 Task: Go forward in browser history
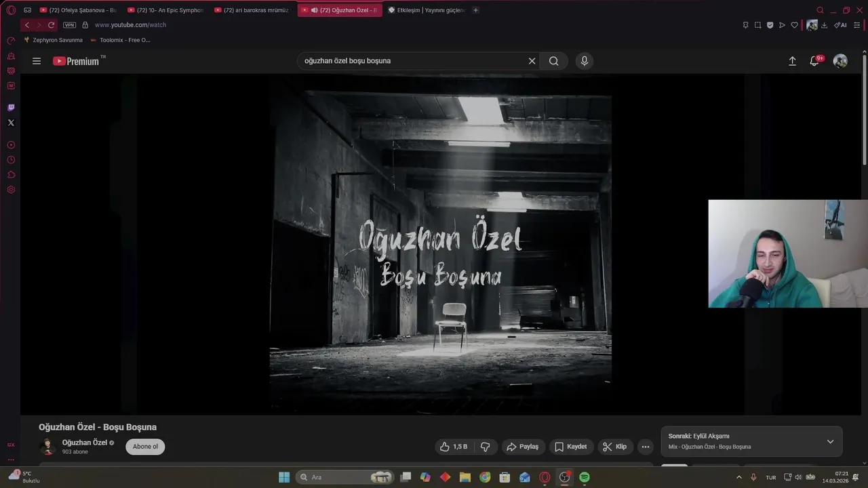(x=39, y=25)
